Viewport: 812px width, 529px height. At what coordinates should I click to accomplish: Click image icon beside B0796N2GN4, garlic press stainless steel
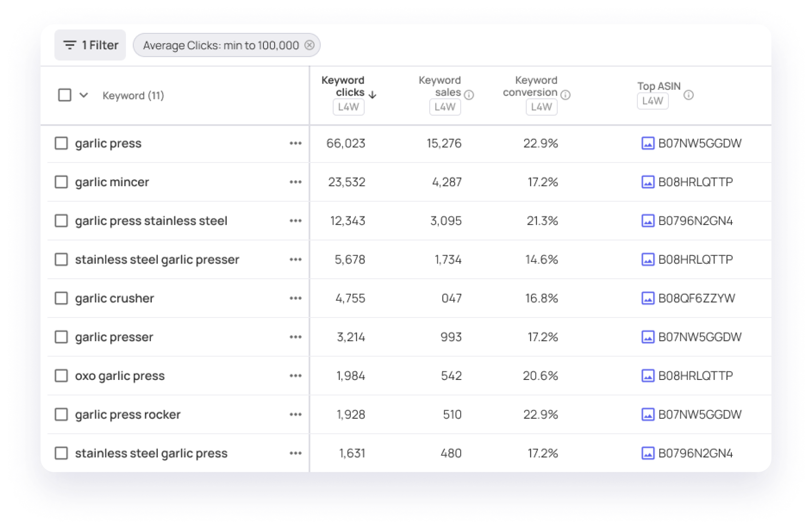coord(648,221)
